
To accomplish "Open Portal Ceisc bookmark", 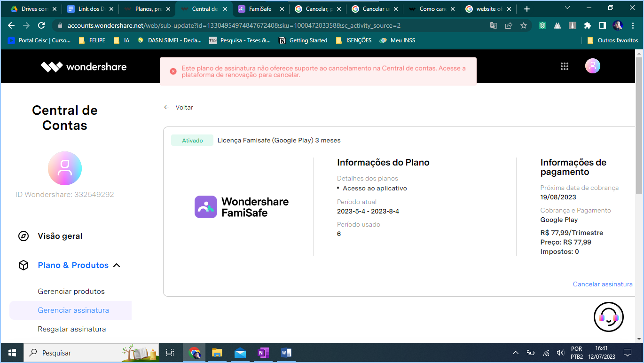I will [x=39, y=40].
